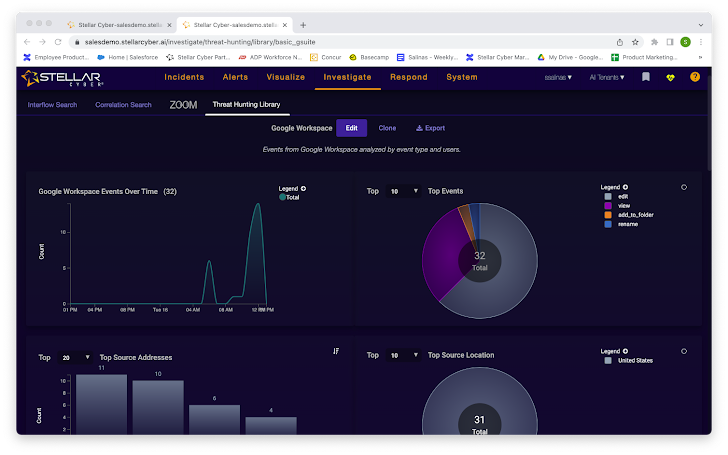728x455 pixels.
Task: Open the green S profile avatar
Action: pyautogui.click(x=685, y=42)
